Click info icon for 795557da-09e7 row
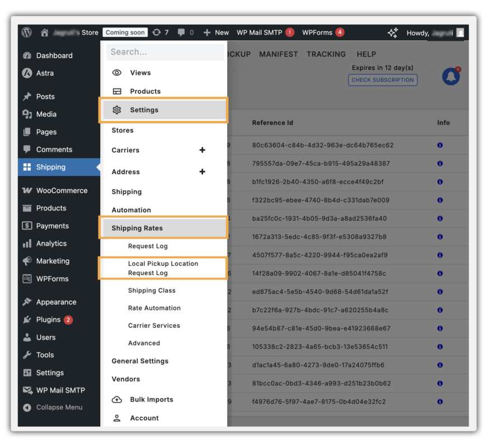The width and height of the screenshot is (489, 448). point(440,164)
